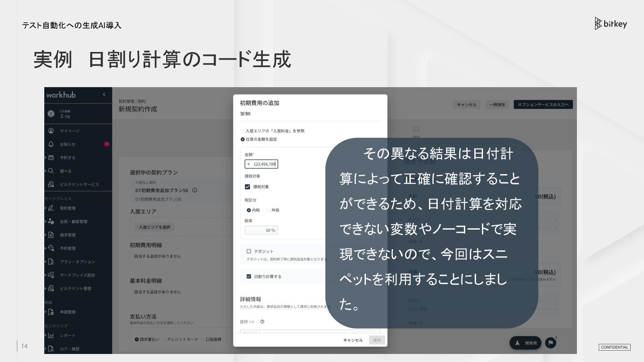This screenshot has width=644, height=362.
Task: Enable the デポジット checkbox
Action: pos(249,251)
